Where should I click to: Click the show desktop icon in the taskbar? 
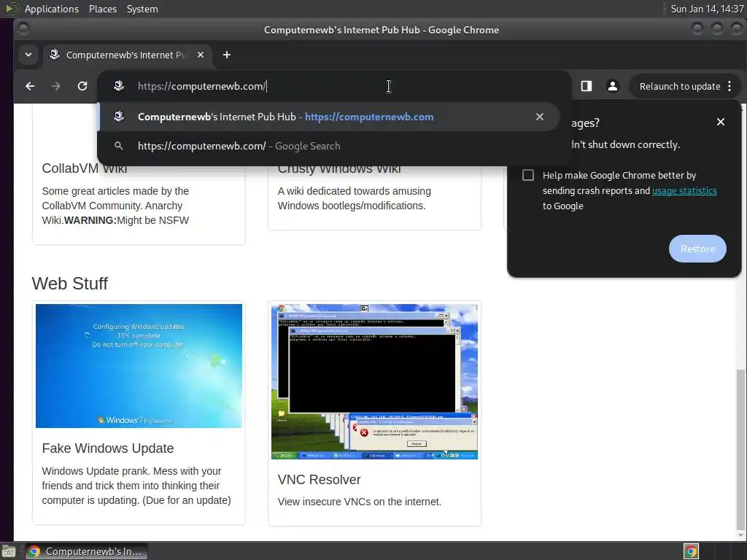click(9, 551)
